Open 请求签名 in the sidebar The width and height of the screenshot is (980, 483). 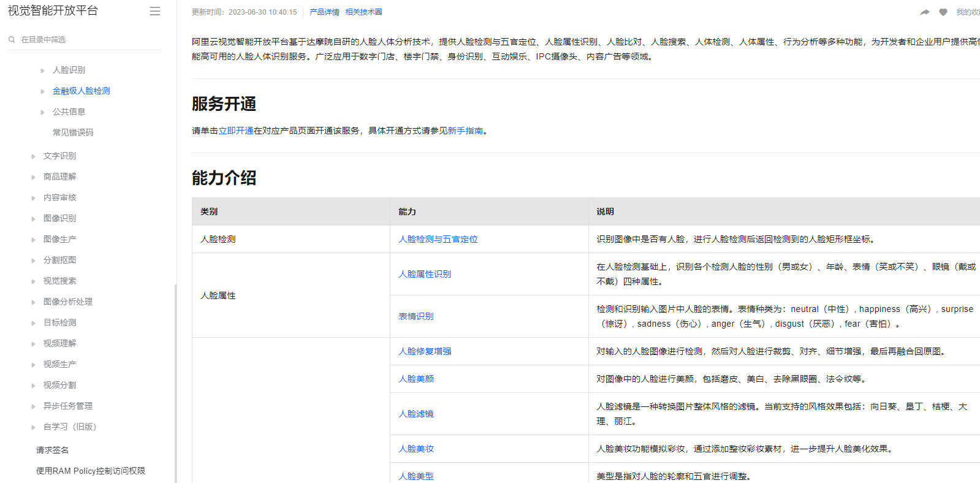(52, 450)
